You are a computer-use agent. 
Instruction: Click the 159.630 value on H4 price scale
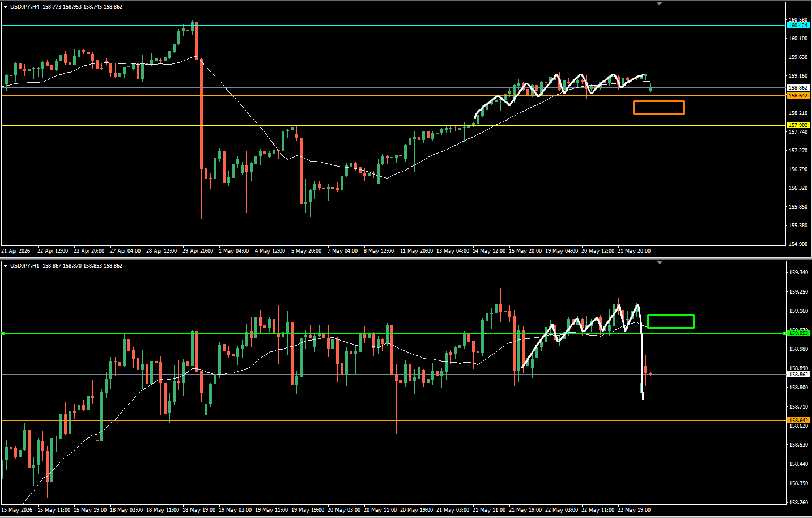798,57
